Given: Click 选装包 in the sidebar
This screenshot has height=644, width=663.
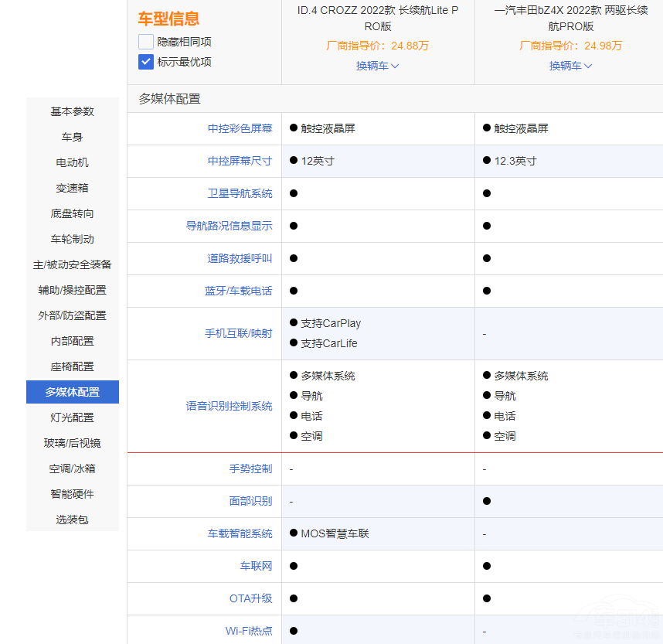Looking at the screenshot, I should pyautogui.click(x=73, y=520).
